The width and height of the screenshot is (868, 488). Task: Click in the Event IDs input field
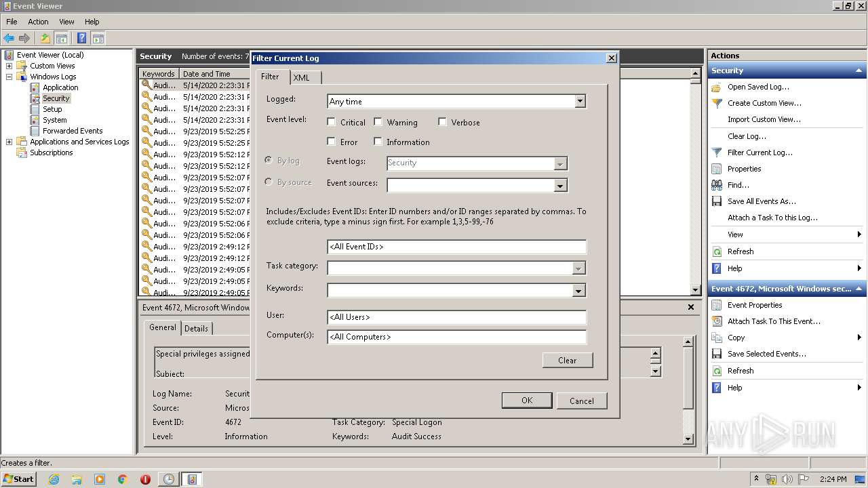point(456,247)
